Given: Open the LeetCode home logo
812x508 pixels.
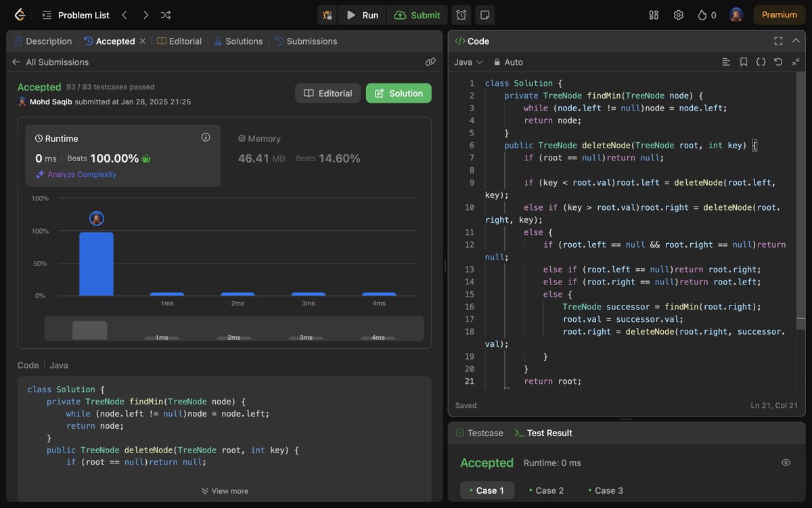Looking at the screenshot, I should point(20,15).
